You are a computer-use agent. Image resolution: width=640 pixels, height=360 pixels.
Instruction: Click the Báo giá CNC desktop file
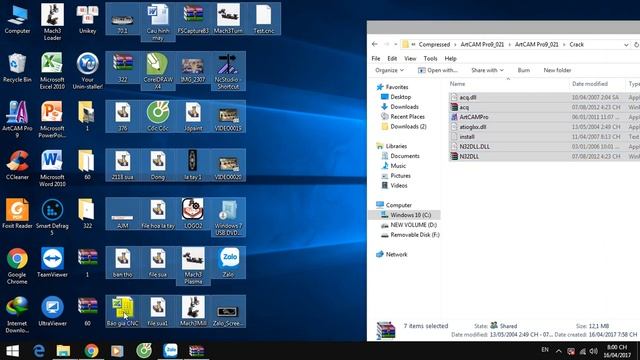click(x=122, y=311)
